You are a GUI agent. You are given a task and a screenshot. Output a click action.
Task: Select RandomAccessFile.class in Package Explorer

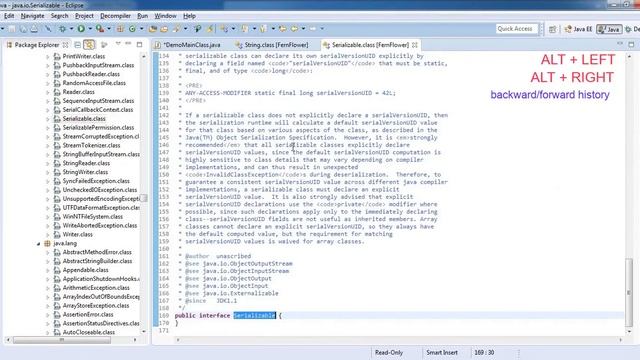pos(94,83)
